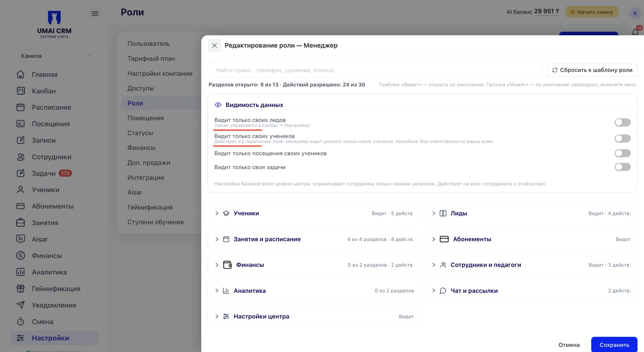Open the Геймификация settings tab in submenu

tap(150, 208)
